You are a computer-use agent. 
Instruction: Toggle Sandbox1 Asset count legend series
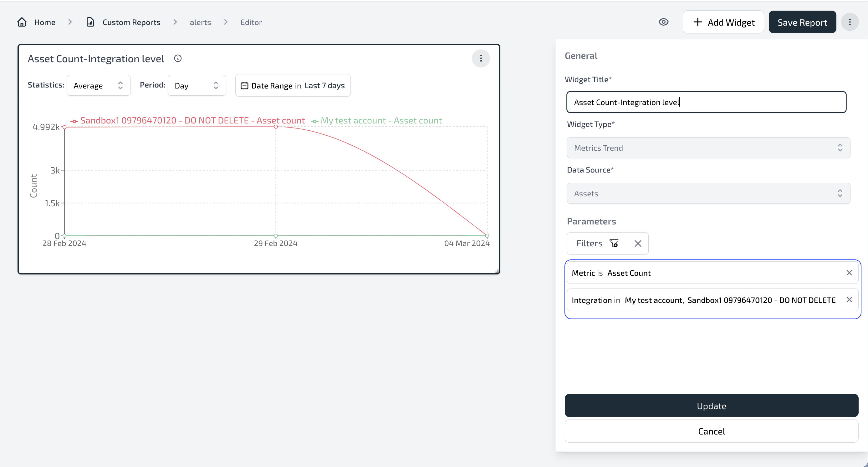187,121
